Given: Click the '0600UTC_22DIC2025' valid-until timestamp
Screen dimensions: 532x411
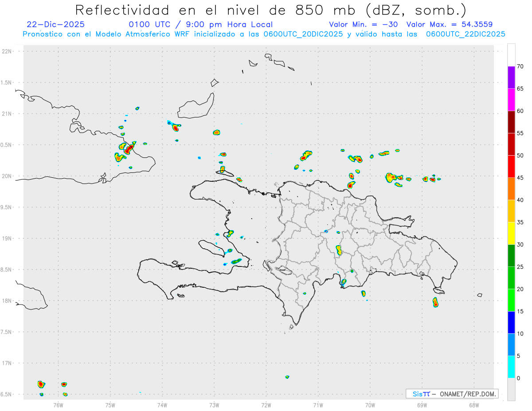Looking at the screenshot, I should coord(465,34).
